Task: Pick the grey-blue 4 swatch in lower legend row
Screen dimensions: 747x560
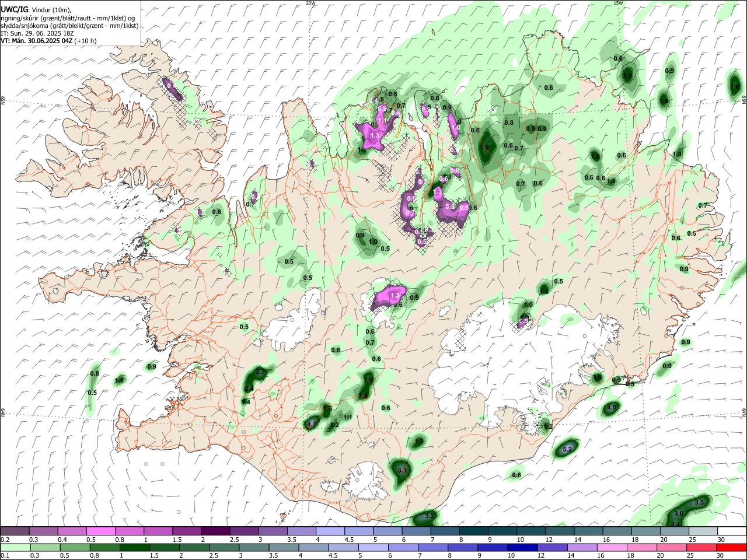Action: [x=313, y=547]
